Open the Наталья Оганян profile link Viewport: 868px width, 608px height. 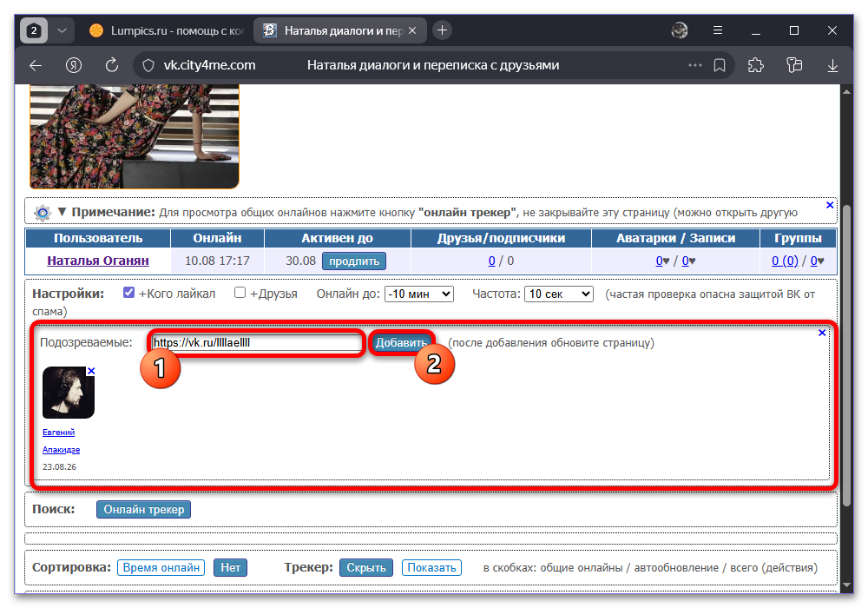(x=98, y=261)
